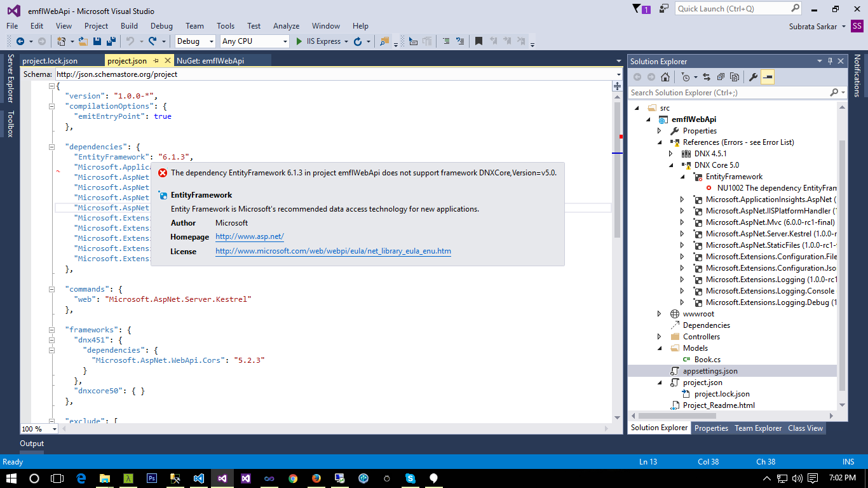Click the Save All toolbar icon
Image resolution: width=868 pixels, height=488 pixels.
point(111,41)
